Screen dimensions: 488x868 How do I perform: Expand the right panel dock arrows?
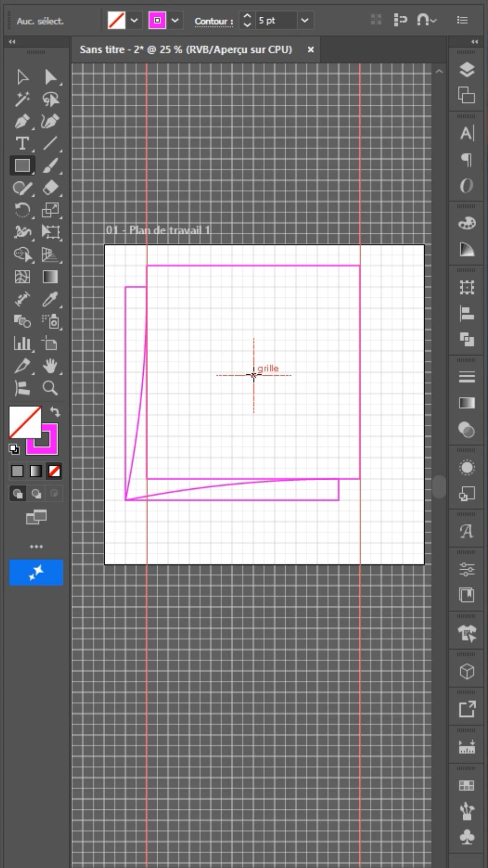tap(474, 42)
